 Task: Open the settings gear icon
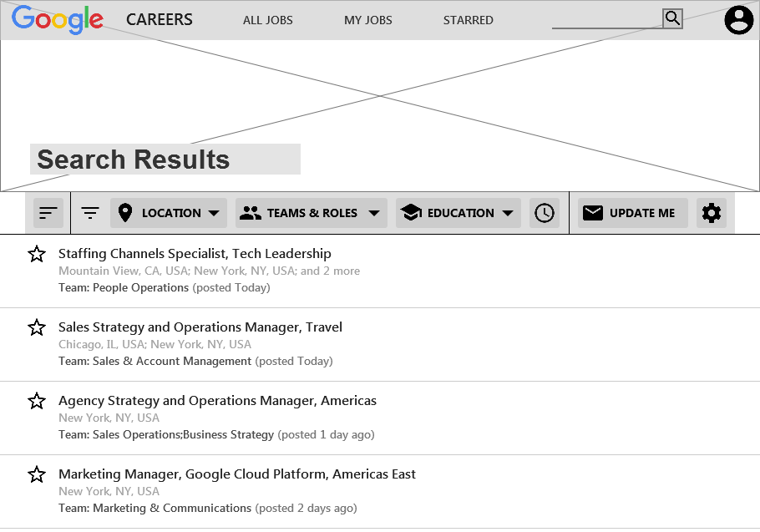(x=712, y=213)
